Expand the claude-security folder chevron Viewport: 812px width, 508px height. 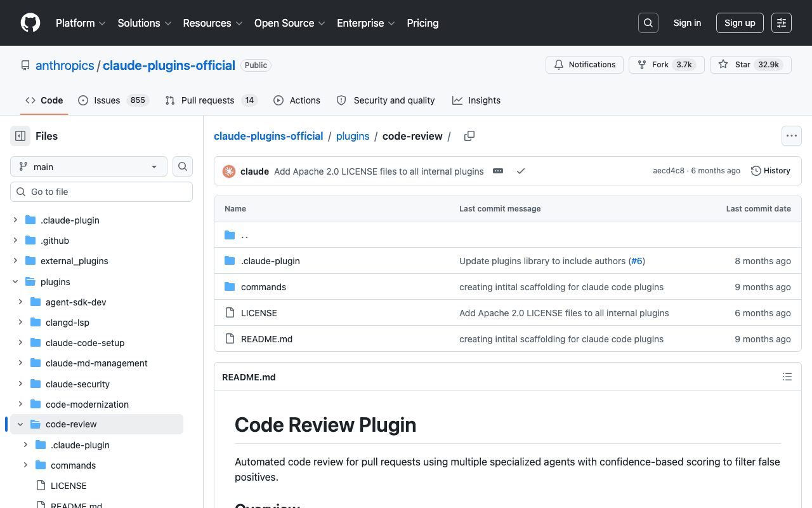[20, 384]
